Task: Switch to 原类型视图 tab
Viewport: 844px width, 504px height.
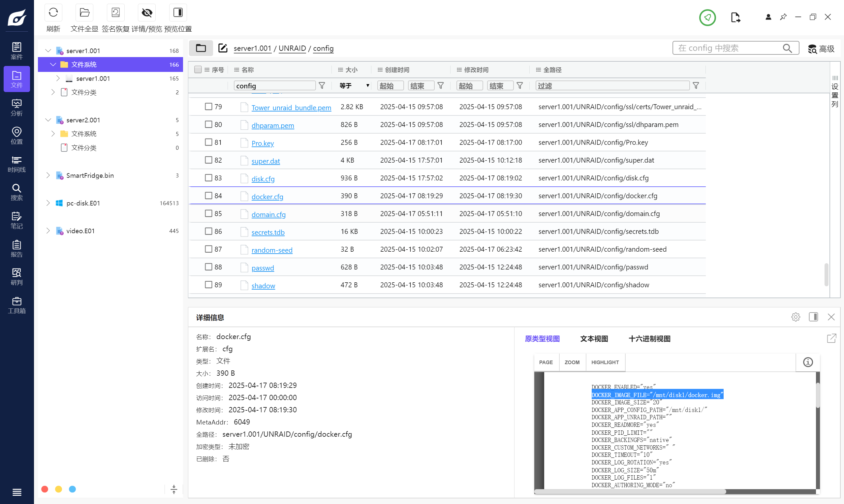Action: pos(542,339)
